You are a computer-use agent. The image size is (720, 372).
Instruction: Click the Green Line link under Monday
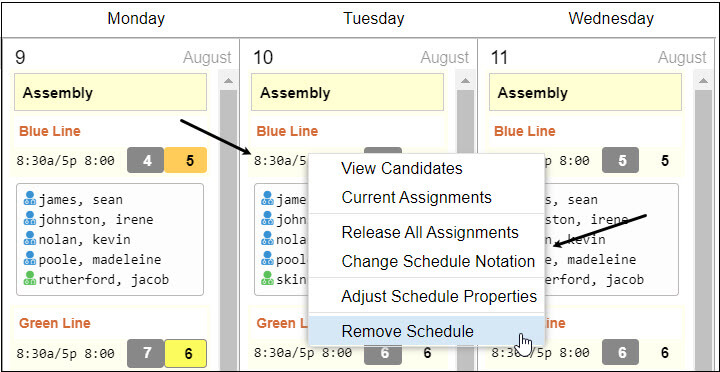(55, 323)
